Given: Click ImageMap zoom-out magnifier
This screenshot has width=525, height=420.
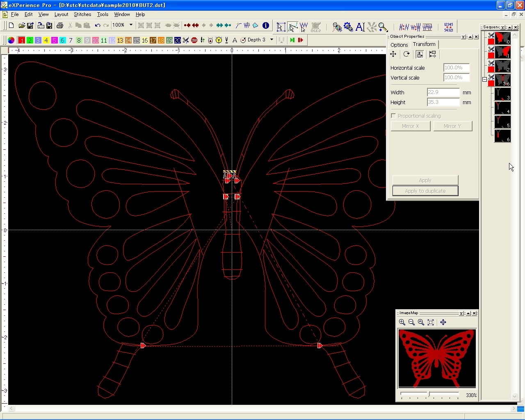Looking at the screenshot, I should pos(411,322).
